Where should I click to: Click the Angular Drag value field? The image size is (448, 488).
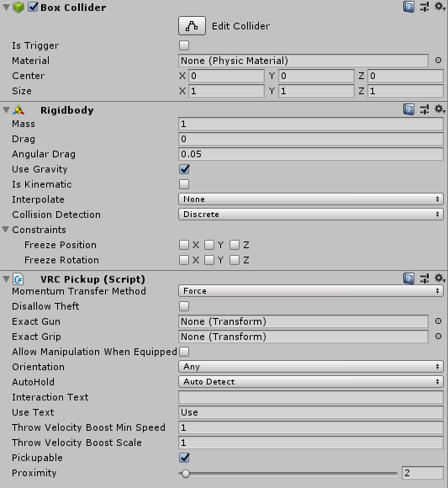[311, 154]
